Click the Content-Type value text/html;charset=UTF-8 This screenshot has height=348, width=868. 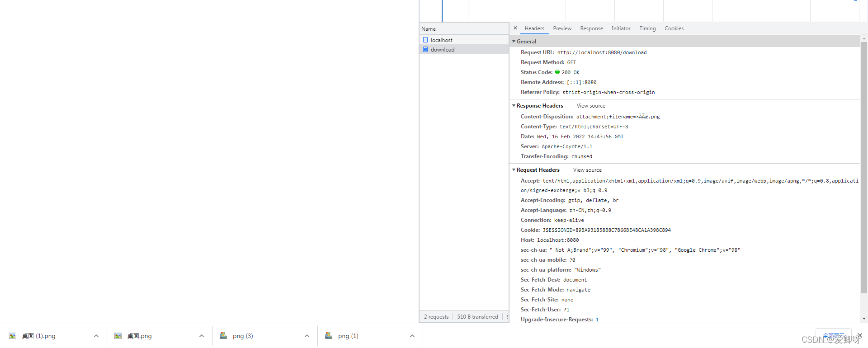[x=594, y=127]
